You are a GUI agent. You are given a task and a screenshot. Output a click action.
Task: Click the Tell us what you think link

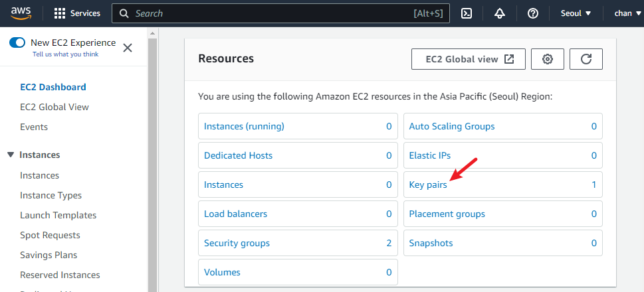tap(65, 54)
